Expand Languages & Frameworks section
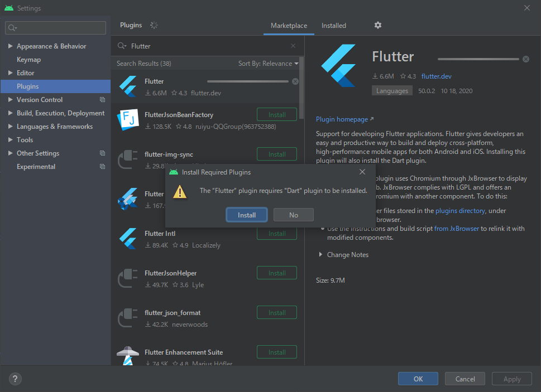 11,127
